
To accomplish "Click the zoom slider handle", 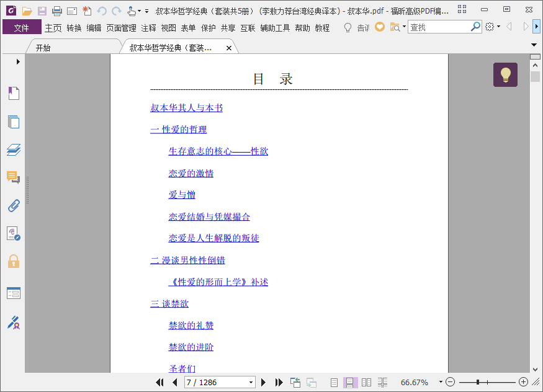I will (x=478, y=382).
